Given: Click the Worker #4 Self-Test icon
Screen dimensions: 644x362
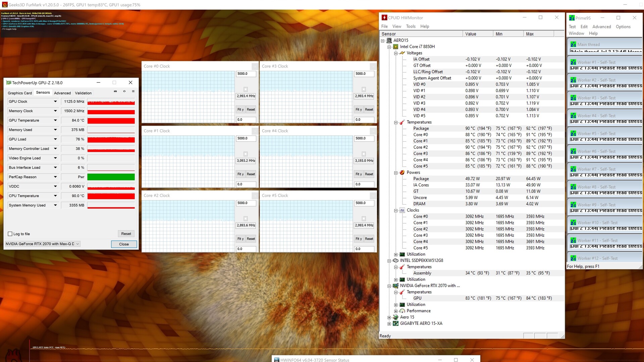Looking at the screenshot, I should tap(573, 116).
